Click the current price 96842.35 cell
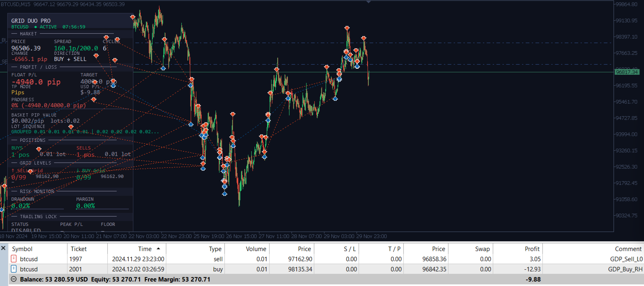The image size is (644, 286). point(434,269)
